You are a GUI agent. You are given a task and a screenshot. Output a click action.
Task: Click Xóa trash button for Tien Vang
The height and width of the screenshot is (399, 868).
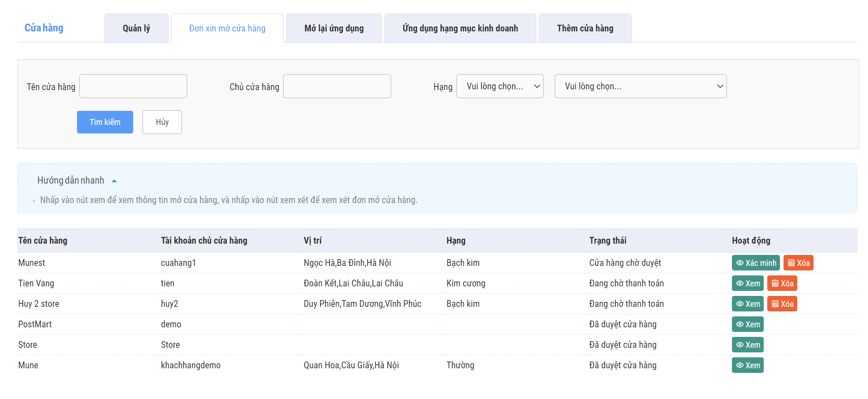782,283
